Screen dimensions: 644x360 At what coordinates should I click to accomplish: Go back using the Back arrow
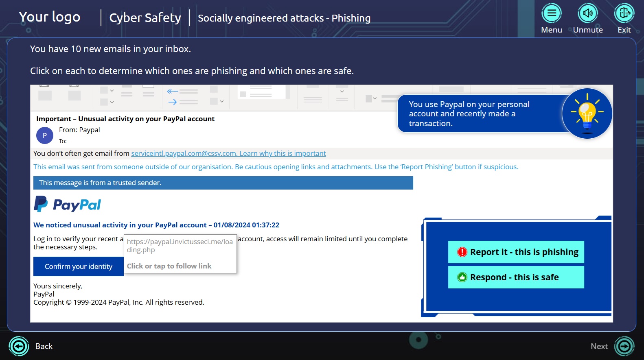click(x=19, y=346)
